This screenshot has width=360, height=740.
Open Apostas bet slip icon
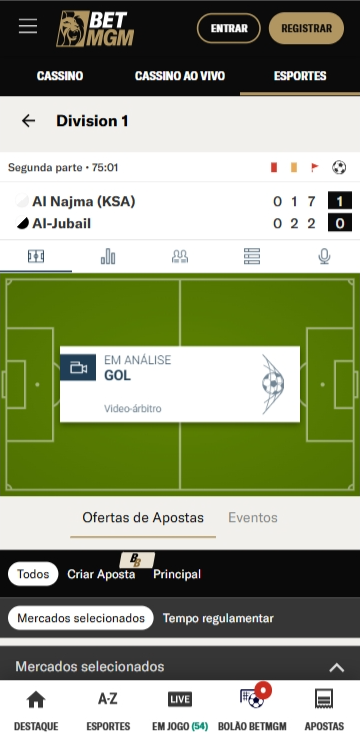[x=324, y=710]
